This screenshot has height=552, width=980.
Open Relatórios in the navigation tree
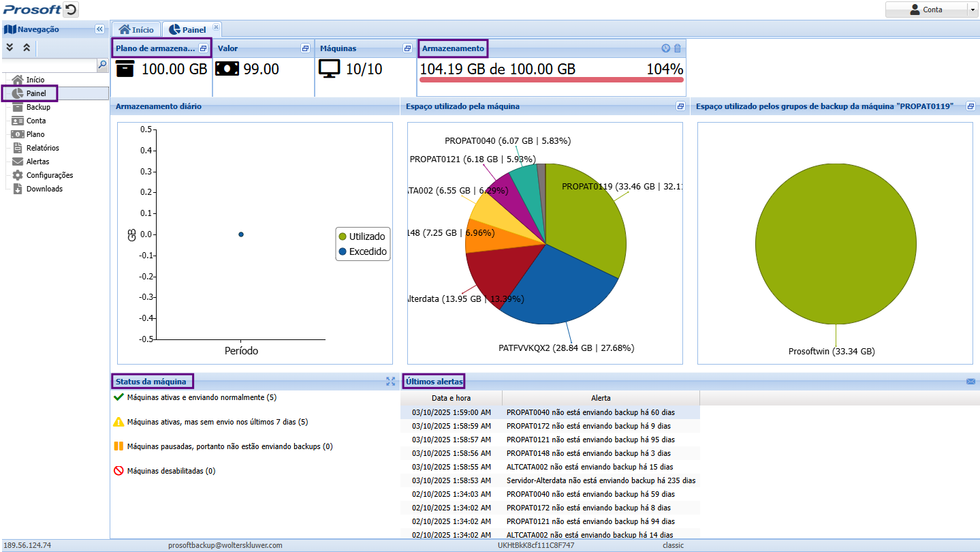tap(42, 148)
